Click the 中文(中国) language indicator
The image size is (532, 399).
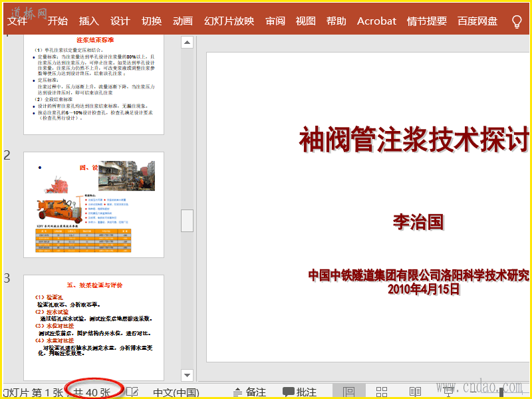tap(176, 392)
